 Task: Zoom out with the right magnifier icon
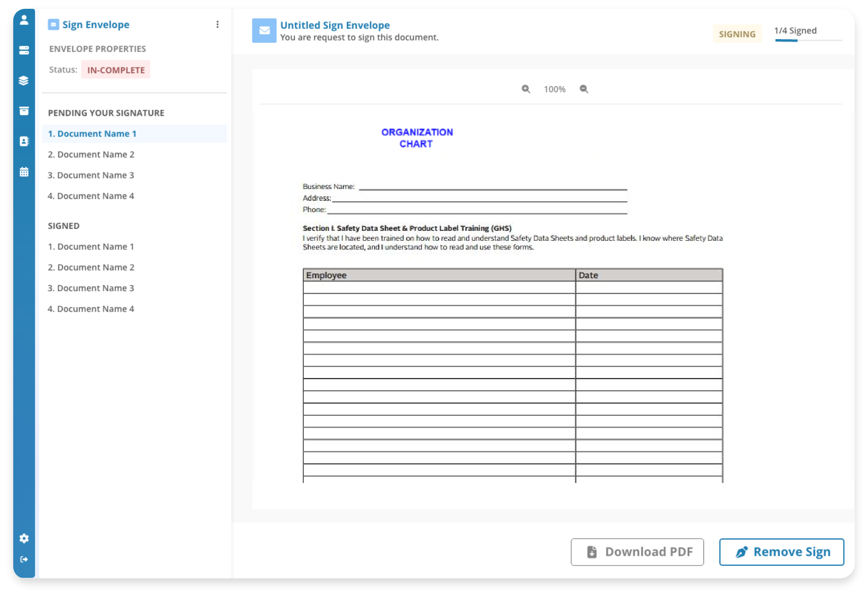point(584,89)
